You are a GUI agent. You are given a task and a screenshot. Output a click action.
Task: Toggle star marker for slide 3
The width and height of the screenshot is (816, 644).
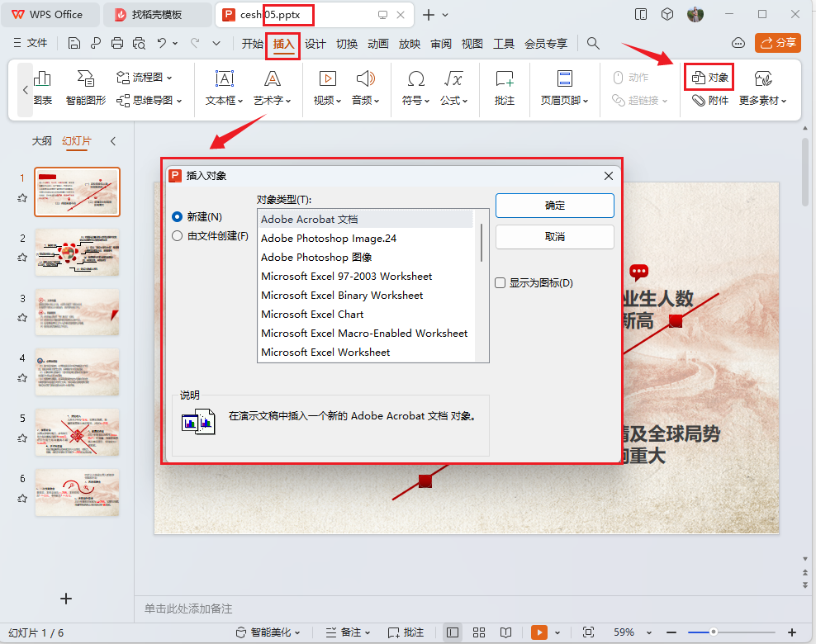(x=22, y=318)
